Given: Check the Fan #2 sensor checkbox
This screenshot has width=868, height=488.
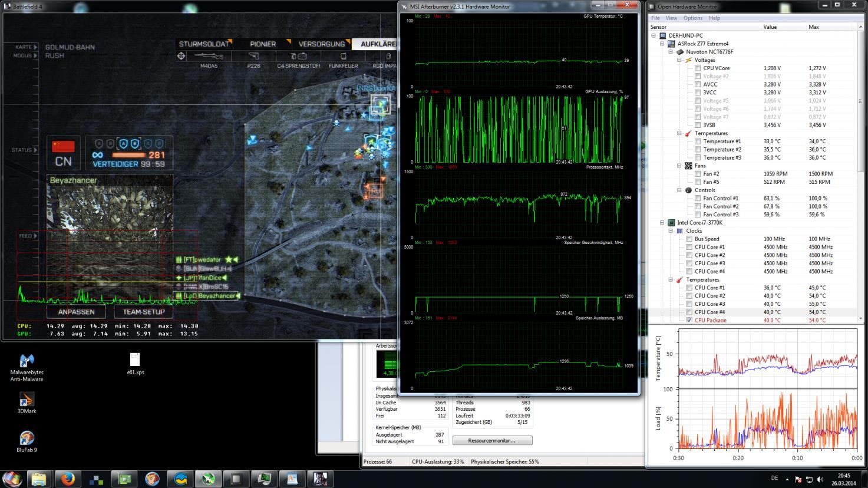Looking at the screenshot, I should click(698, 174).
